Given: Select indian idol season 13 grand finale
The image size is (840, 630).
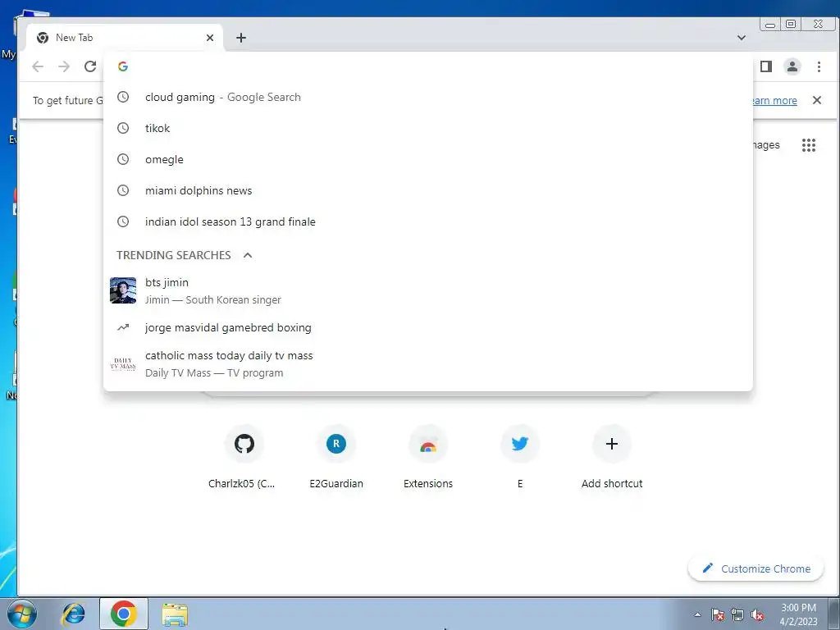Looking at the screenshot, I should coord(428,221).
